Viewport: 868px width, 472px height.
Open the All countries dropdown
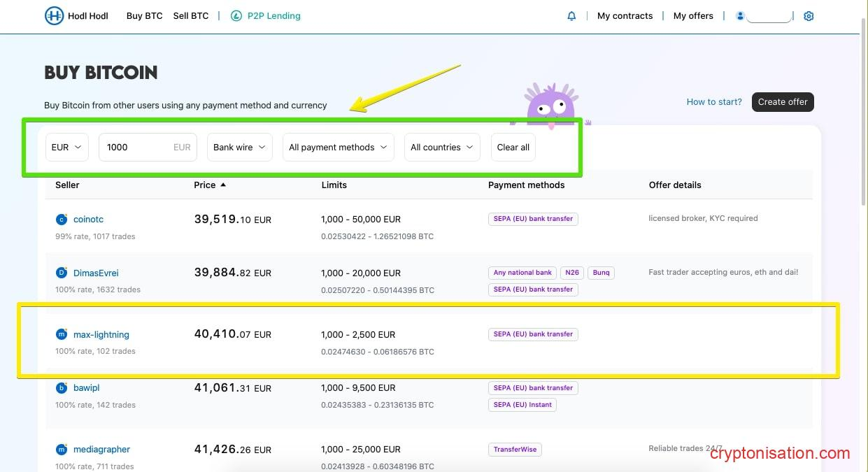pos(442,147)
